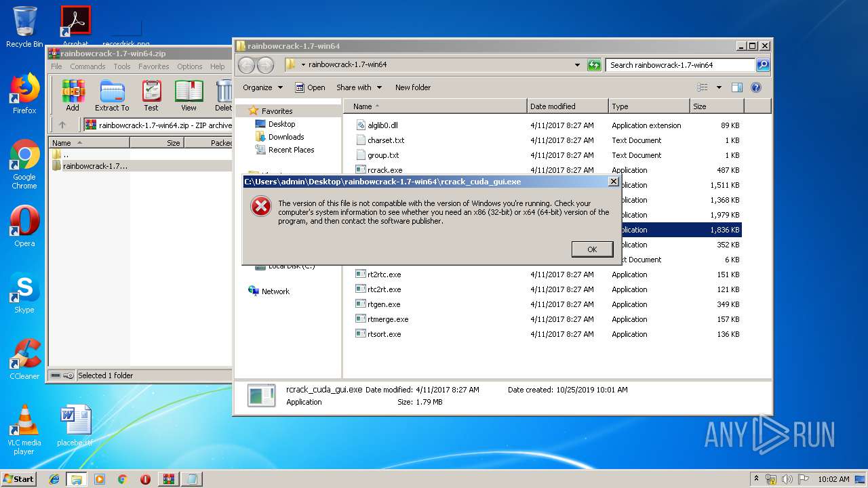Sort Explorer files by Date modified column
The width and height of the screenshot is (868, 488).
coord(568,106)
